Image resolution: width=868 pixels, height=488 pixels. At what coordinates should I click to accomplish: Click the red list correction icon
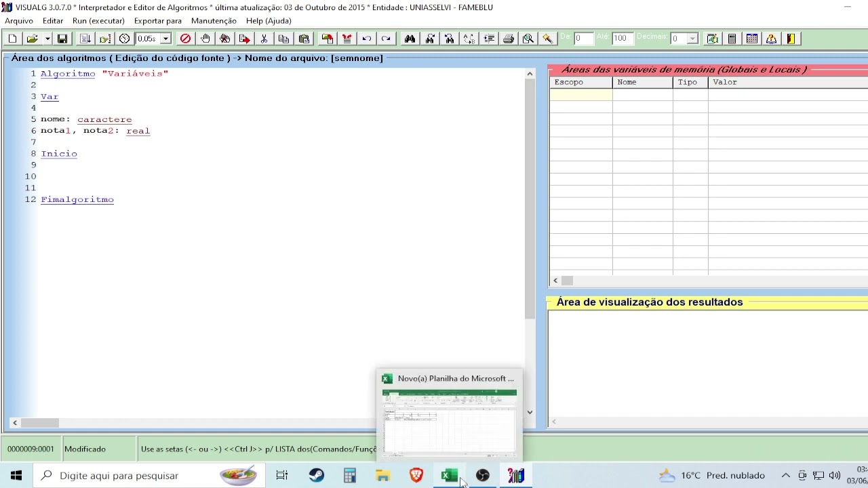click(347, 39)
